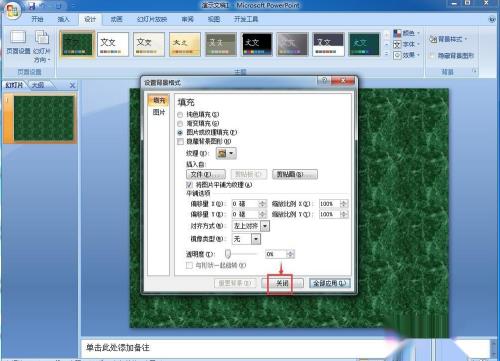500x361 pixels.
Task: Select the solid fill radio option
Action: click(180, 115)
